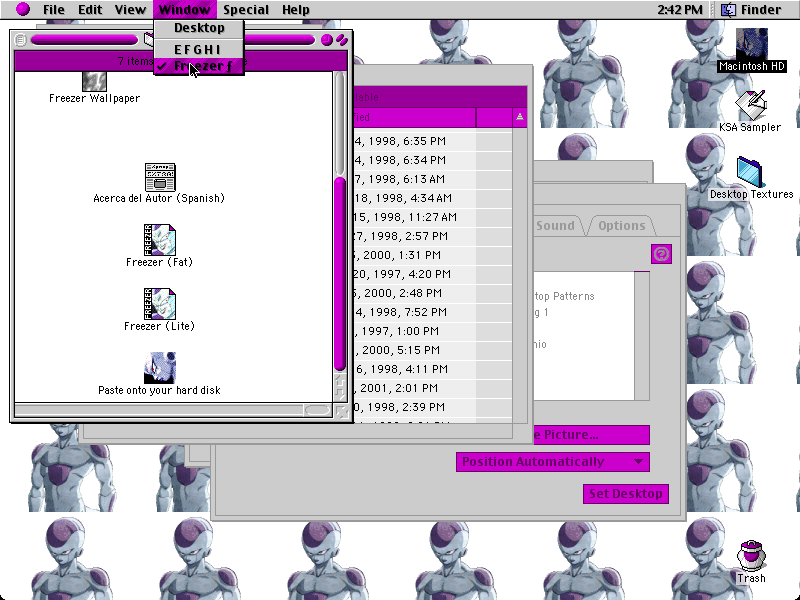This screenshot has height=600, width=800.
Task: Open the Help menu
Action: click(295, 10)
